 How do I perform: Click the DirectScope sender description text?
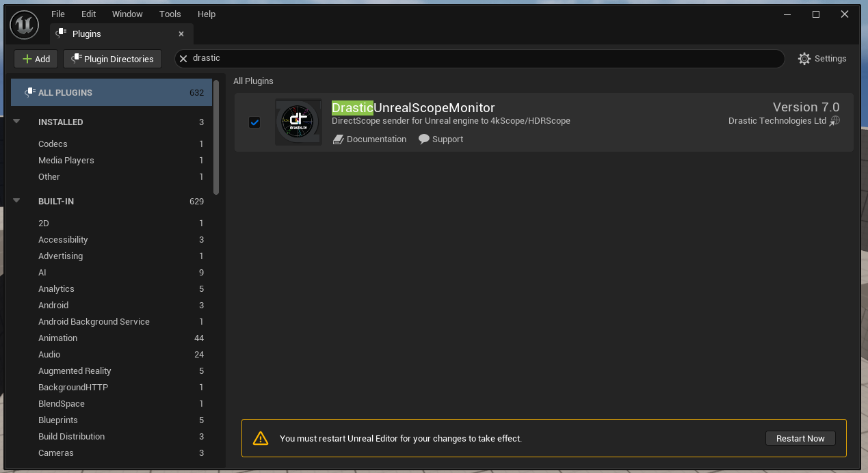coord(451,121)
